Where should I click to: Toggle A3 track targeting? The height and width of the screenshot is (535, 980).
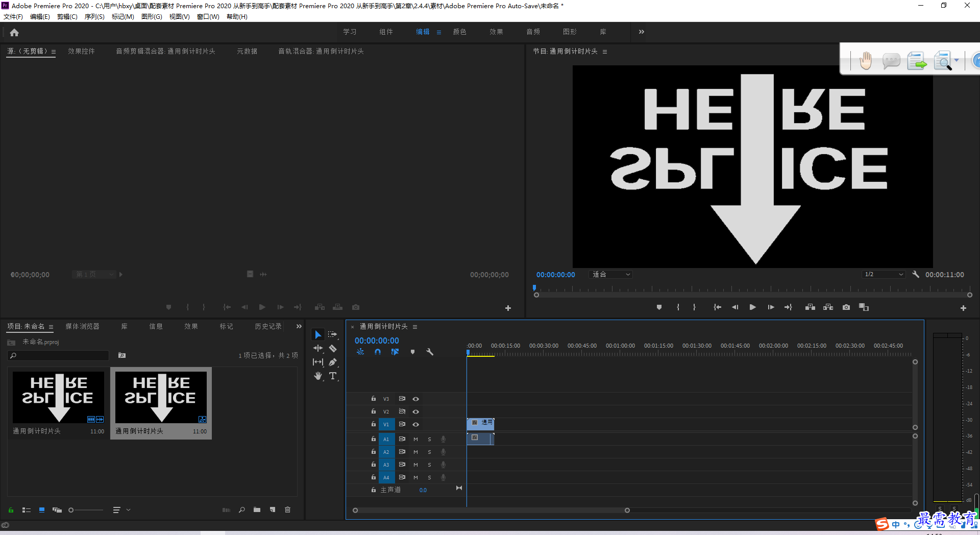coord(386,465)
